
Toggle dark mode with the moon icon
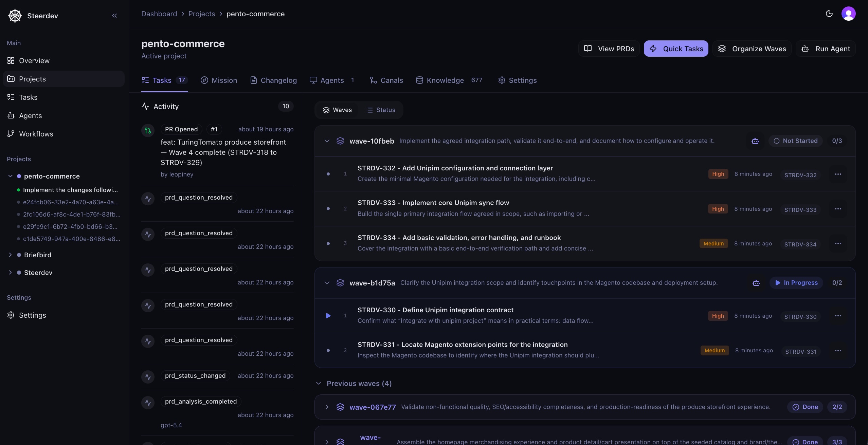coord(829,14)
